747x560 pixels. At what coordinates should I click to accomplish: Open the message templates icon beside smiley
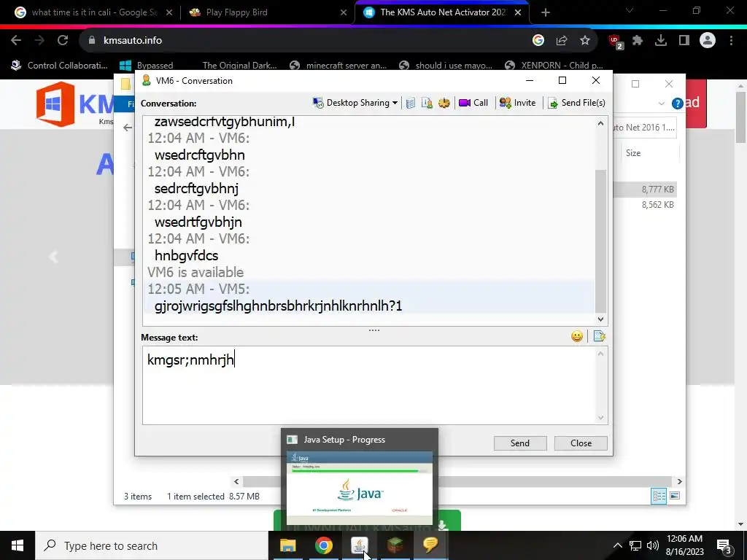tap(599, 337)
